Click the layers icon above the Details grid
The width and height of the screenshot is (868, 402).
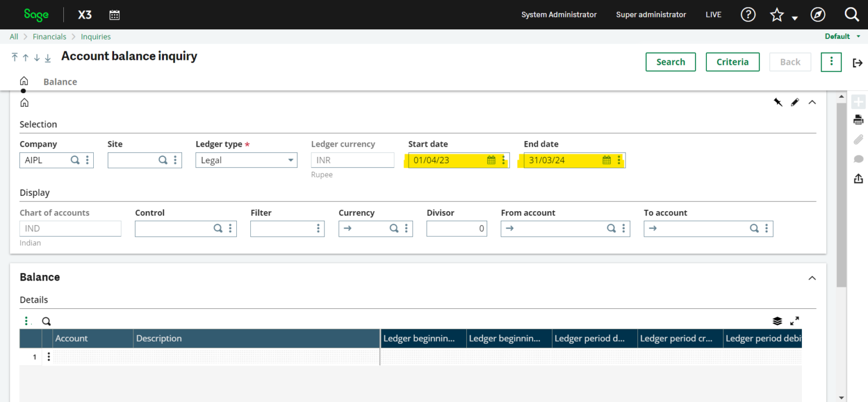(777, 321)
